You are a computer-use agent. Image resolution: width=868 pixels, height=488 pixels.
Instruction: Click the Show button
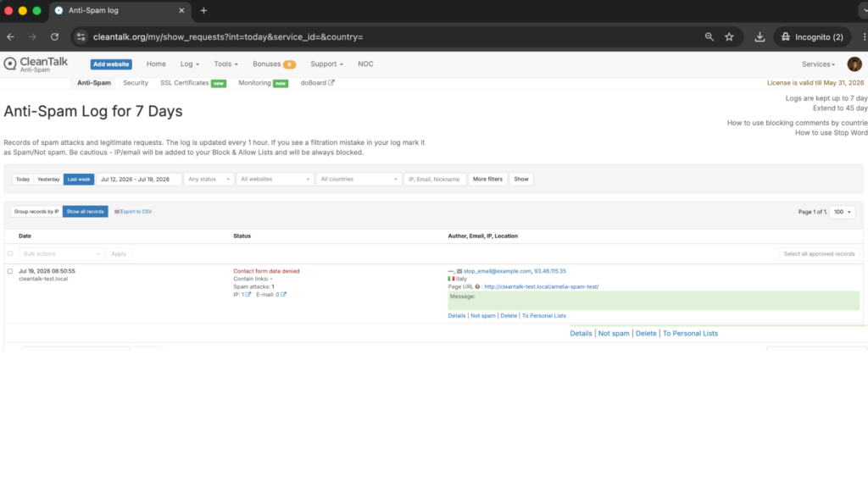click(521, 180)
